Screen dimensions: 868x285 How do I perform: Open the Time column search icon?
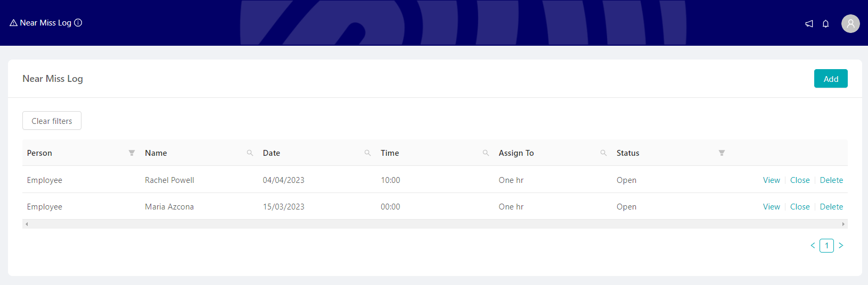486,153
